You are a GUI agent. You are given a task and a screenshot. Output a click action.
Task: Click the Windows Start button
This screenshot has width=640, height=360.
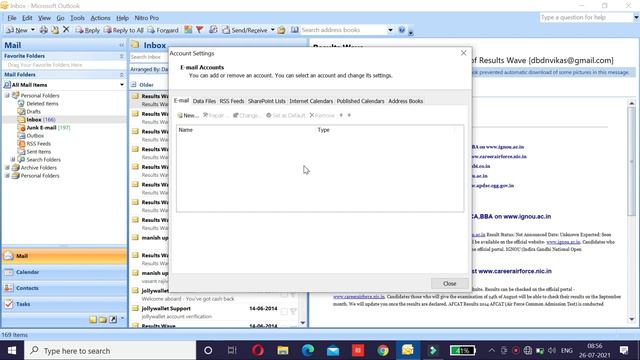12,350
